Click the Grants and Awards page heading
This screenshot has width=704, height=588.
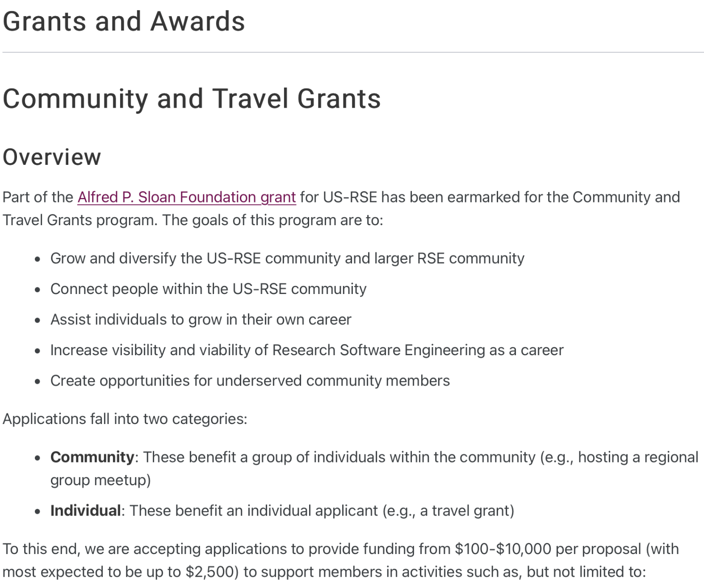[x=124, y=21]
